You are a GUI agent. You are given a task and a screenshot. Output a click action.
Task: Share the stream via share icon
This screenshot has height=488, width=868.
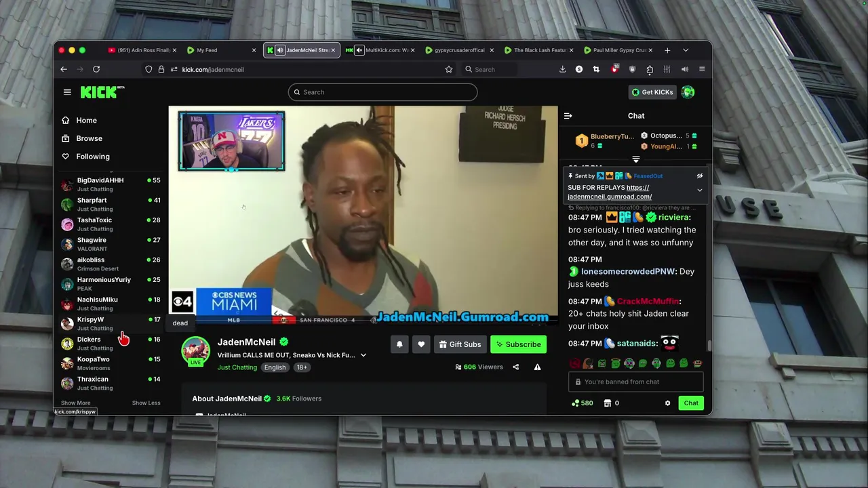point(515,367)
